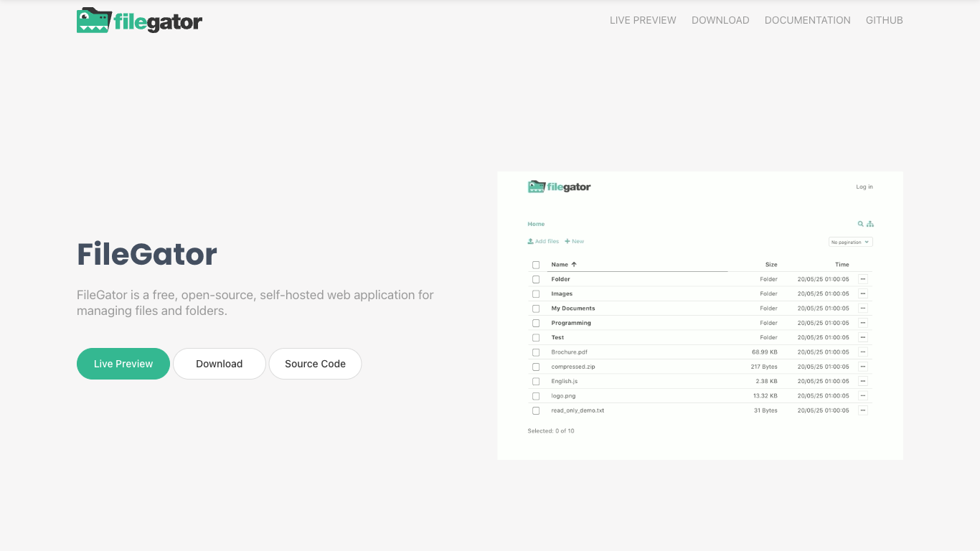Click the 217 Bytes size value
980x551 pixels.
coord(764,367)
